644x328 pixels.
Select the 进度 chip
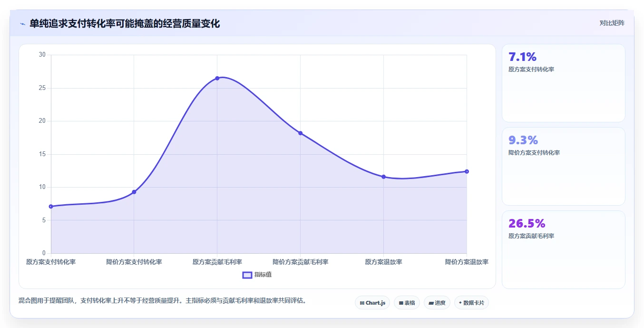[x=437, y=303]
